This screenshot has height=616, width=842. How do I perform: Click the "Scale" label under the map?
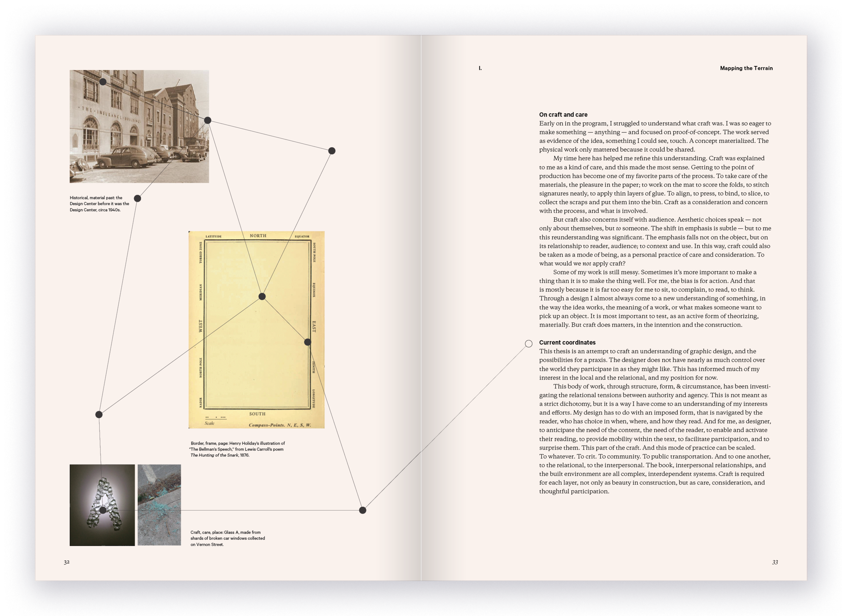tap(209, 423)
